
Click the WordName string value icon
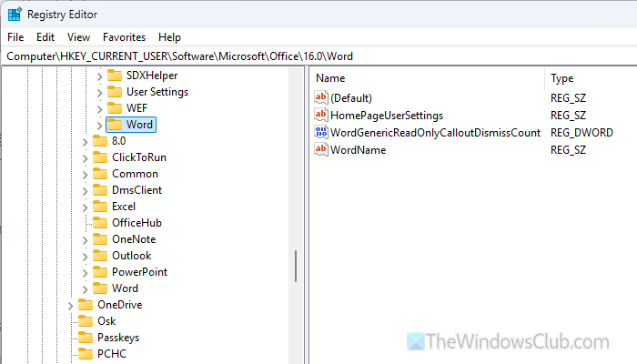(x=321, y=149)
